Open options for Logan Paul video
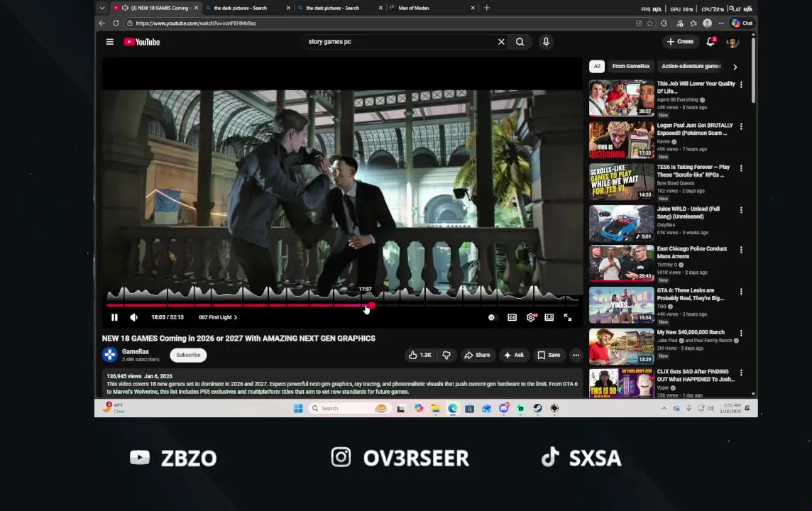The height and width of the screenshot is (511, 812). pos(741,126)
